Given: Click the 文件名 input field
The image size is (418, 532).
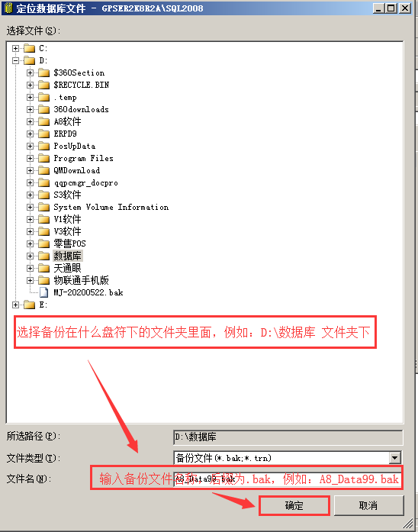Looking at the screenshot, I should click(x=288, y=479).
